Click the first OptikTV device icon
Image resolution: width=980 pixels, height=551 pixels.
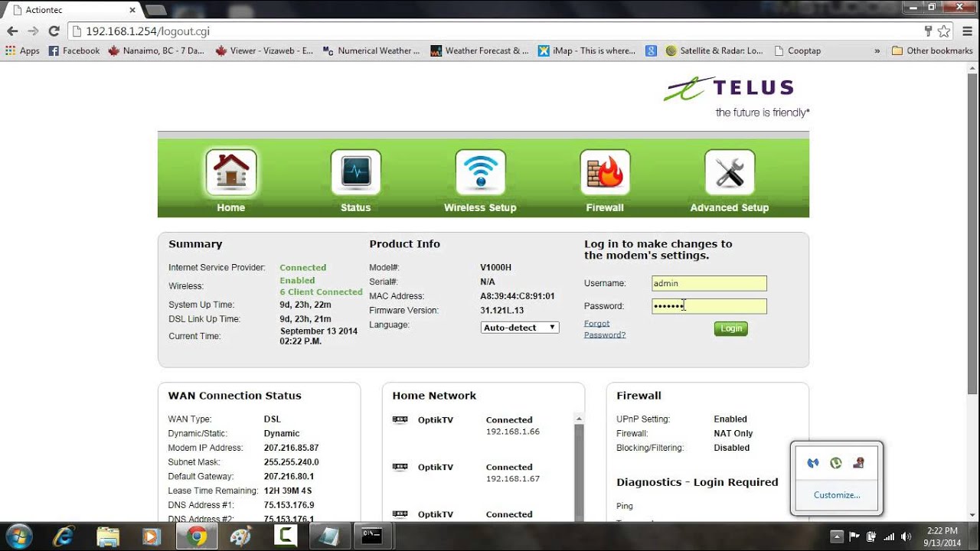[x=400, y=419]
